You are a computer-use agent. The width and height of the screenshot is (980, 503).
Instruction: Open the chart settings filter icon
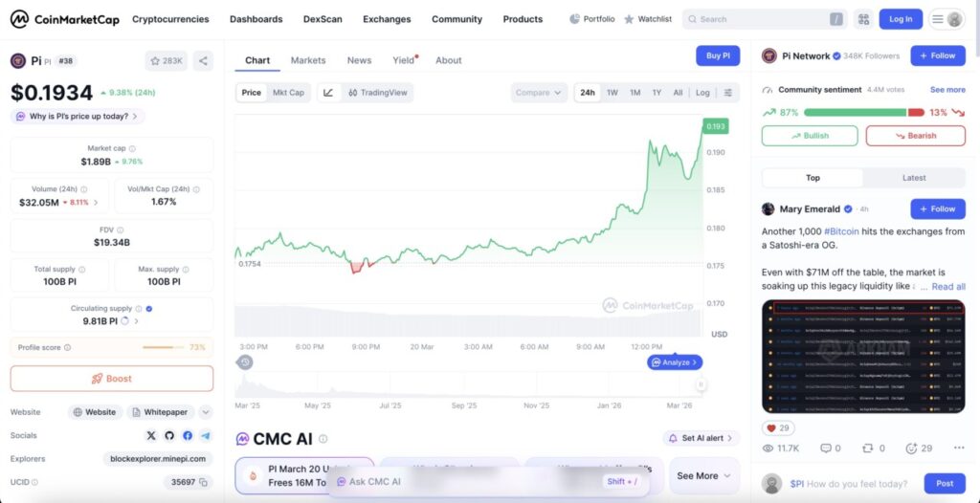(728, 93)
